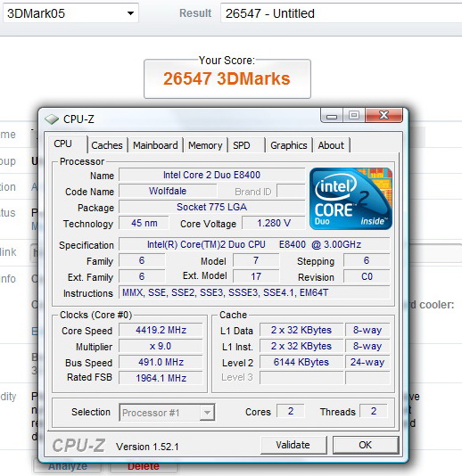462x476 pixels.
Task: Click the Name value 'Intel Core 2 Duo E8400'
Action: point(211,175)
